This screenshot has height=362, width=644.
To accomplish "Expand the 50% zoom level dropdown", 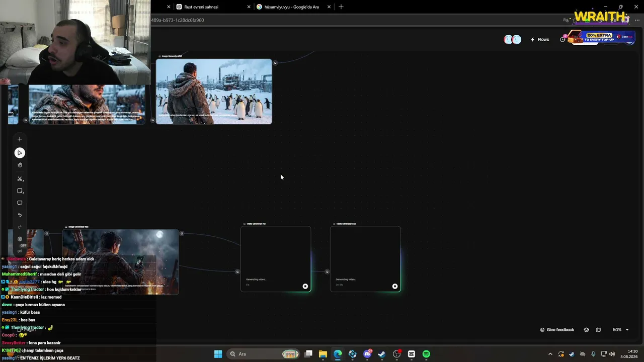I will coord(620,330).
